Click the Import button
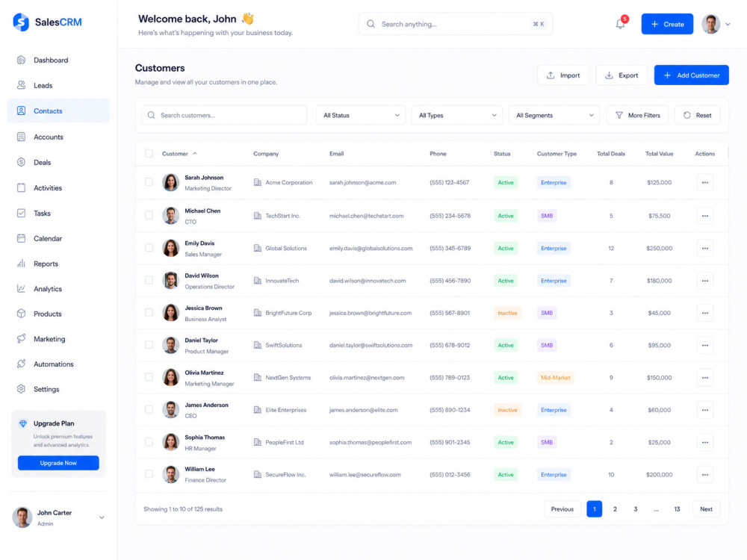This screenshot has width=747, height=560. 563,75
